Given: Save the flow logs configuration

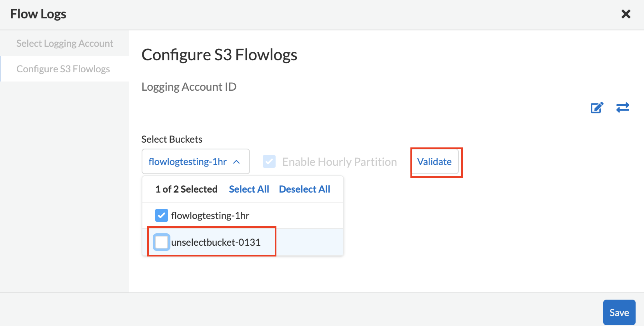Looking at the screenshot, I should coord(619,312).
